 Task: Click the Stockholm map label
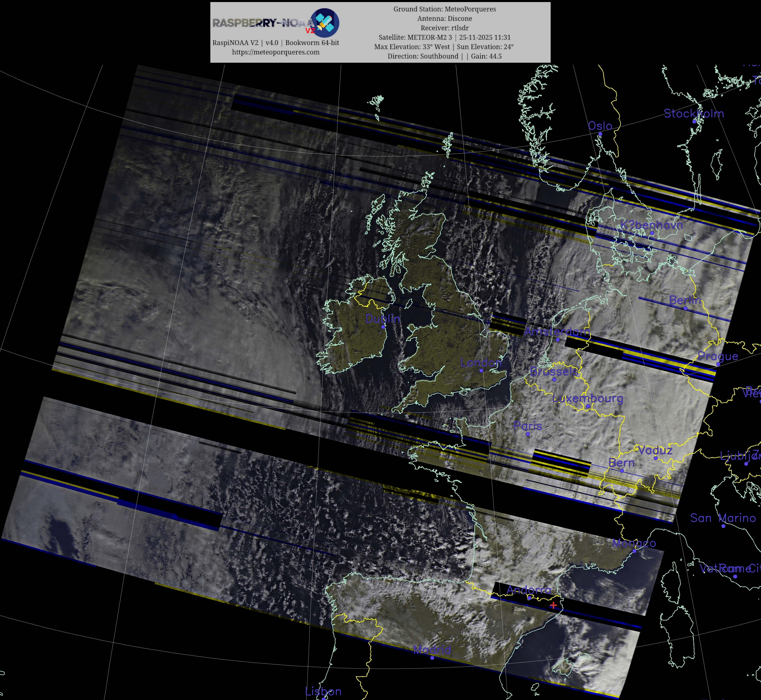[x=694, y=113]
